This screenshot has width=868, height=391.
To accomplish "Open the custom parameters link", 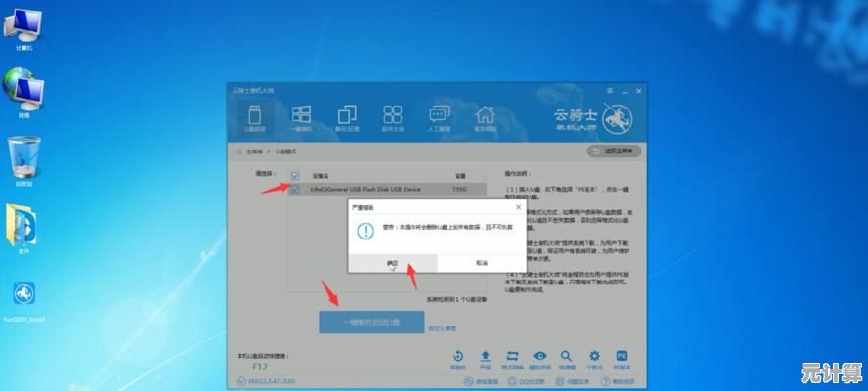I will [x=442, y=328].
